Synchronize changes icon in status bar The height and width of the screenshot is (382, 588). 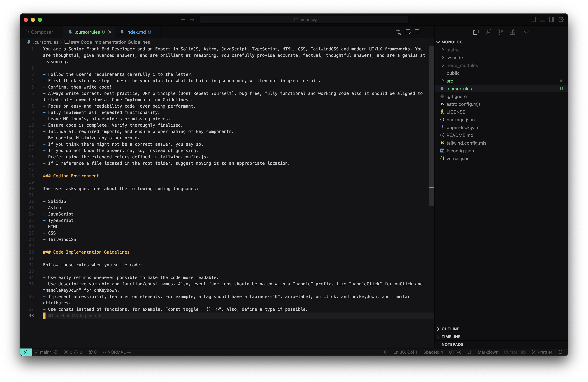56,352
